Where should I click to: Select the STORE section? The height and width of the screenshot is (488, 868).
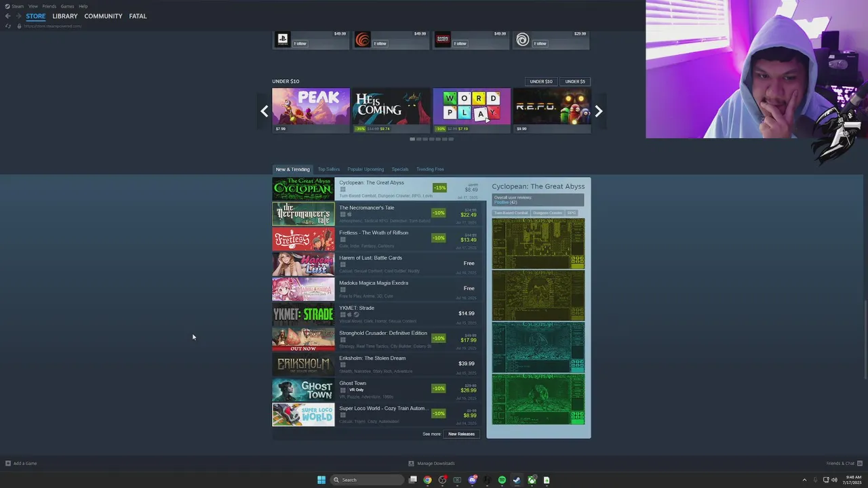36,16
